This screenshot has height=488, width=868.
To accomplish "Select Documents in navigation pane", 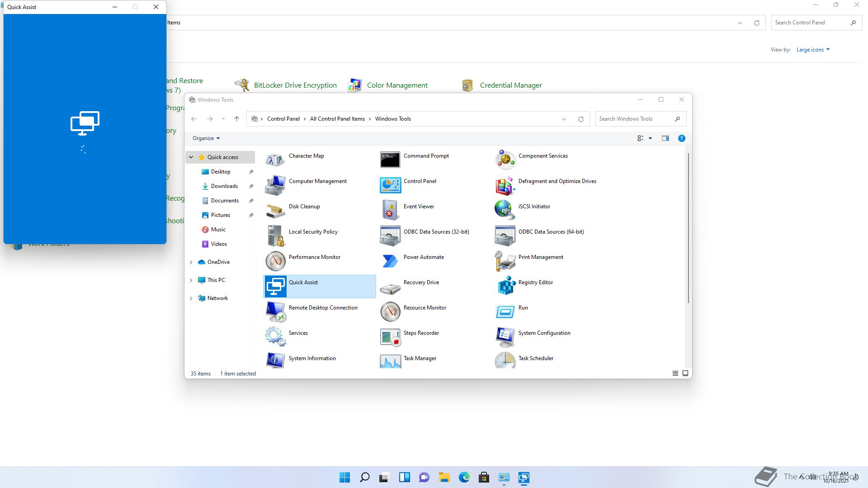I will tap(225, 201).
